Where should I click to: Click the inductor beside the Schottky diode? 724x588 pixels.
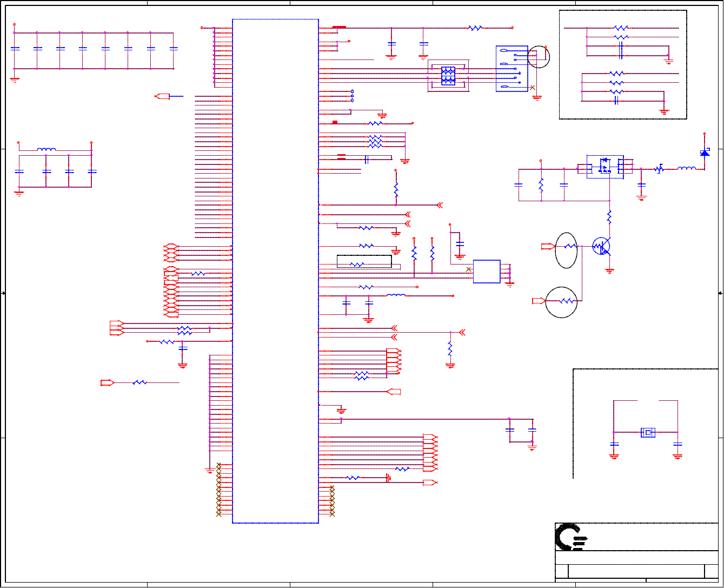pos(687,169)
